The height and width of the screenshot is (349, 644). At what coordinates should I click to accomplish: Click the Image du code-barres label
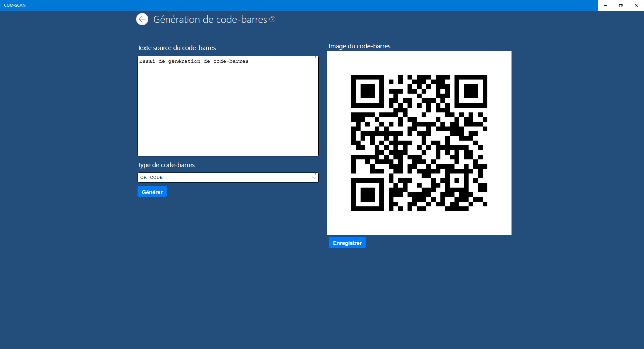[360, 46]
